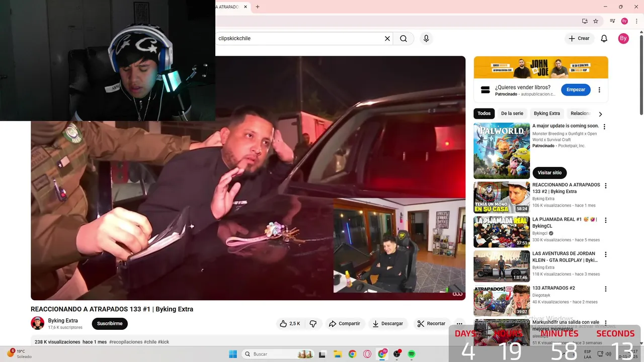The width and height of the screenshot is (644, 362).
Task: Click the Descargar download button
Action: (388, 324)
